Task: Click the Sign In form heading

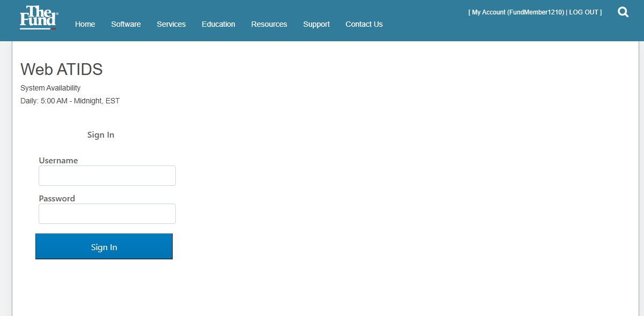Action: 101,135
